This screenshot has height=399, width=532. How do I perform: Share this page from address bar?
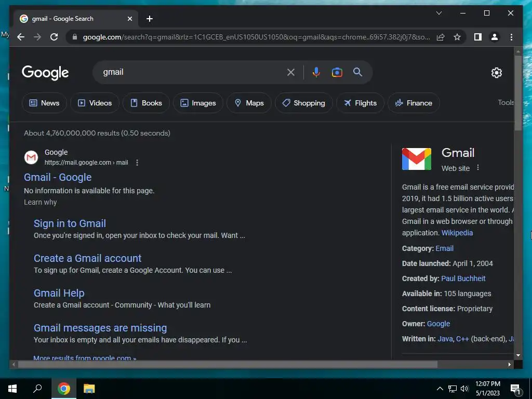pyautogui.click(x=441, y=37)
